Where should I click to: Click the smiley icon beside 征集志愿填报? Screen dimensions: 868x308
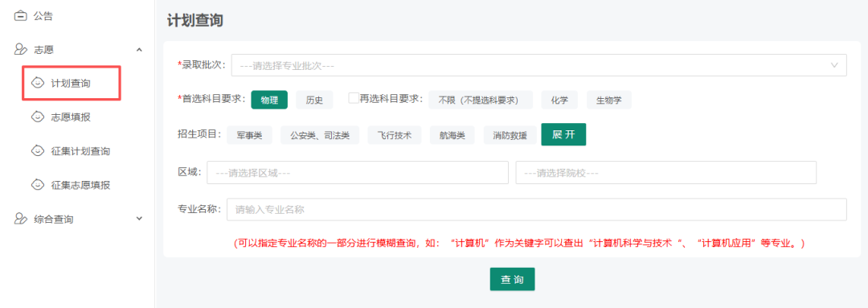click(37, 184)
